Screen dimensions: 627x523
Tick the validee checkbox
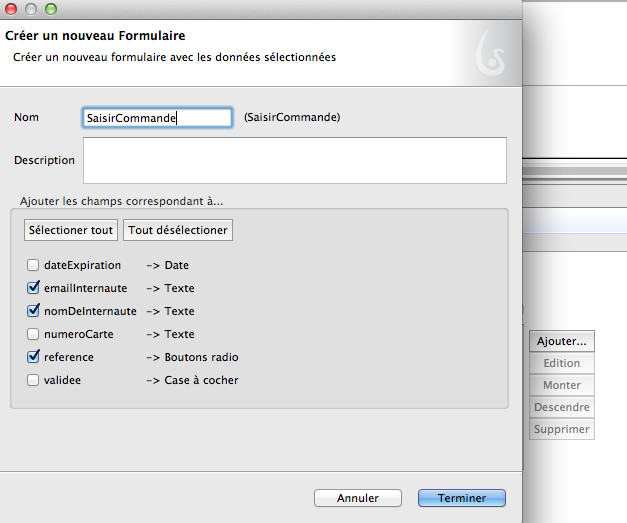coord(33,381)
